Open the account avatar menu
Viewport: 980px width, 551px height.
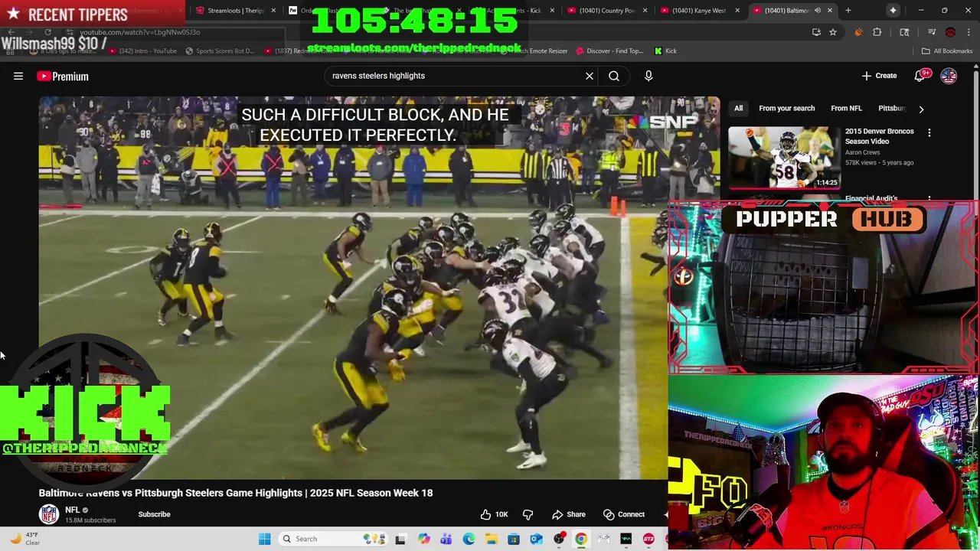coord(949,76)
